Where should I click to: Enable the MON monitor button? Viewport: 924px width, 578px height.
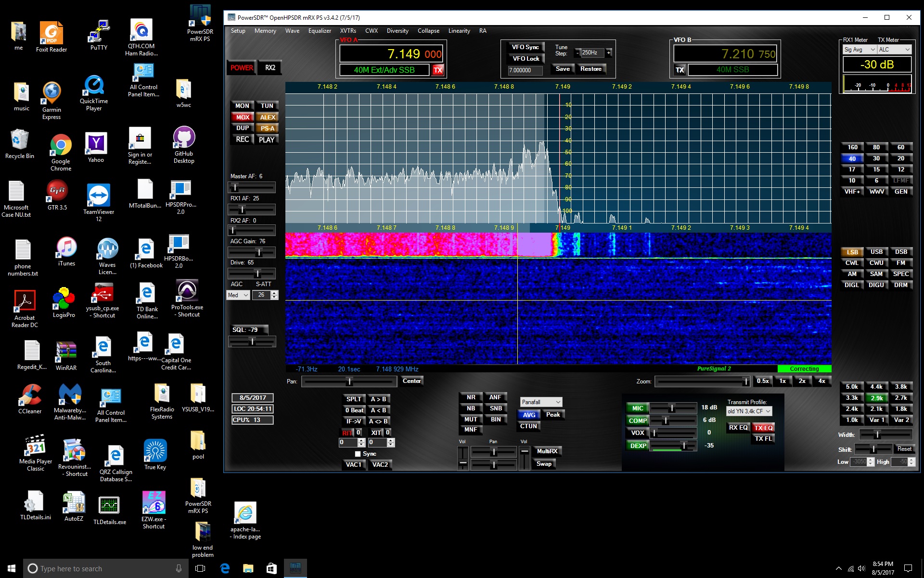242,106
